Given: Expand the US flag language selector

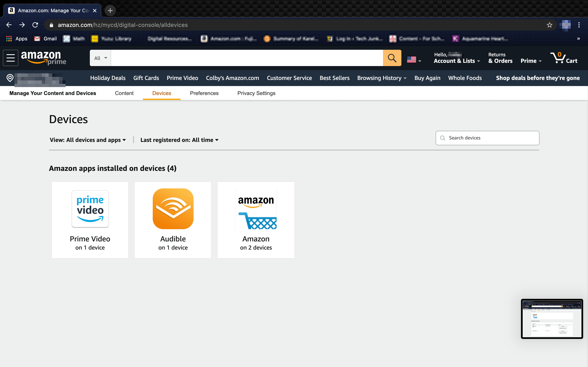Looking at the screenshot, I should [414, 60].
